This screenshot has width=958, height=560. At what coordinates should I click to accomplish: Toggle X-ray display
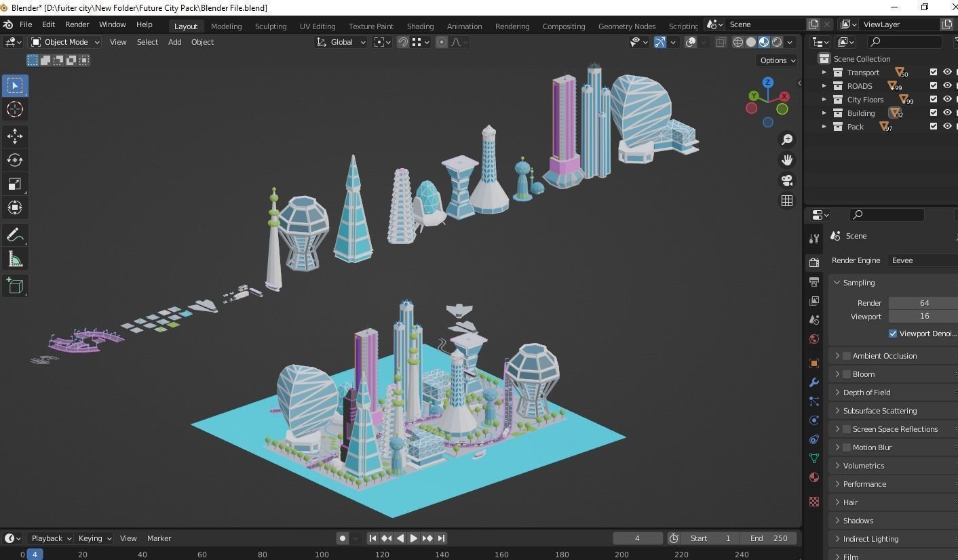[x=721, y=42]
